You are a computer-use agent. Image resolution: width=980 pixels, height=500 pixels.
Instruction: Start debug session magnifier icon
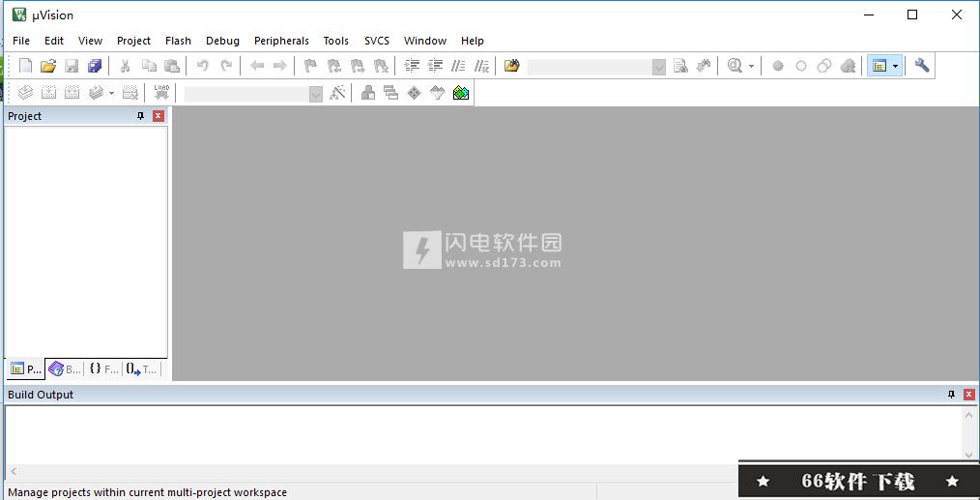pos(735,65)
